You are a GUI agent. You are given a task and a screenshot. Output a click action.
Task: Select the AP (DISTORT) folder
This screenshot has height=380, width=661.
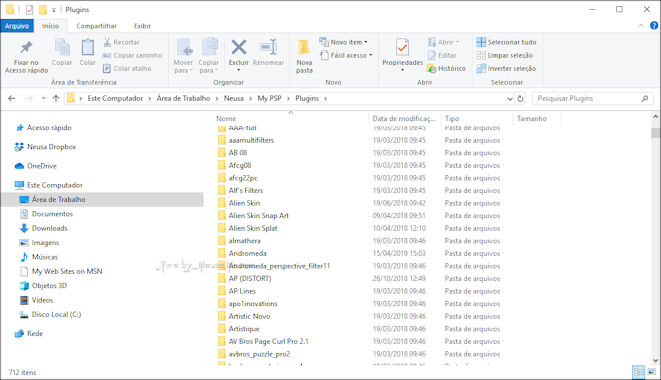coord(250,278)
